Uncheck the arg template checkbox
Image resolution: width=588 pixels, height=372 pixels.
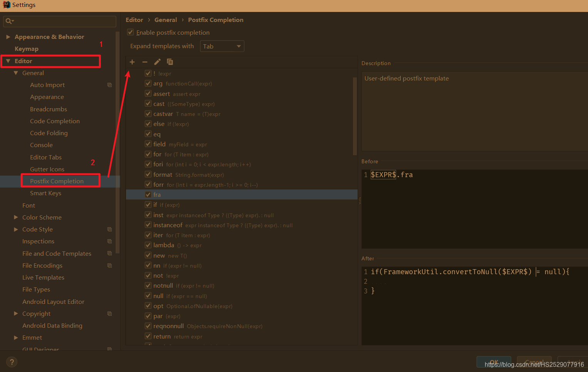point(148,83)
